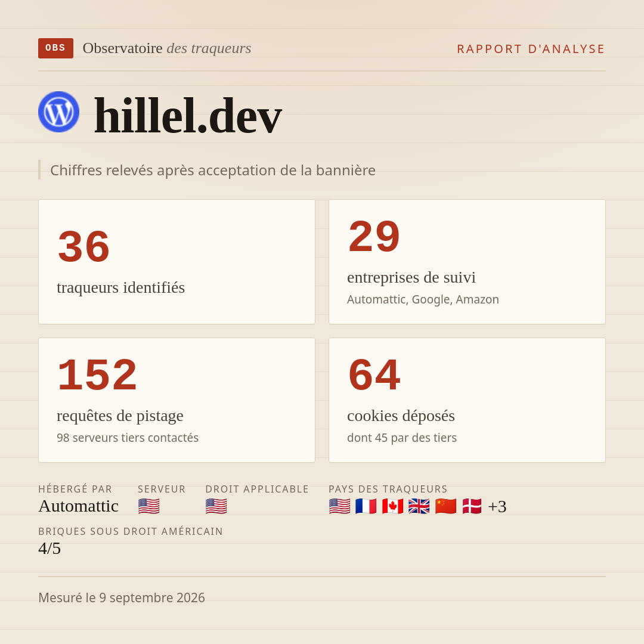Click the '98 serveurs tiers contactés' text

(x=128, y=438)
